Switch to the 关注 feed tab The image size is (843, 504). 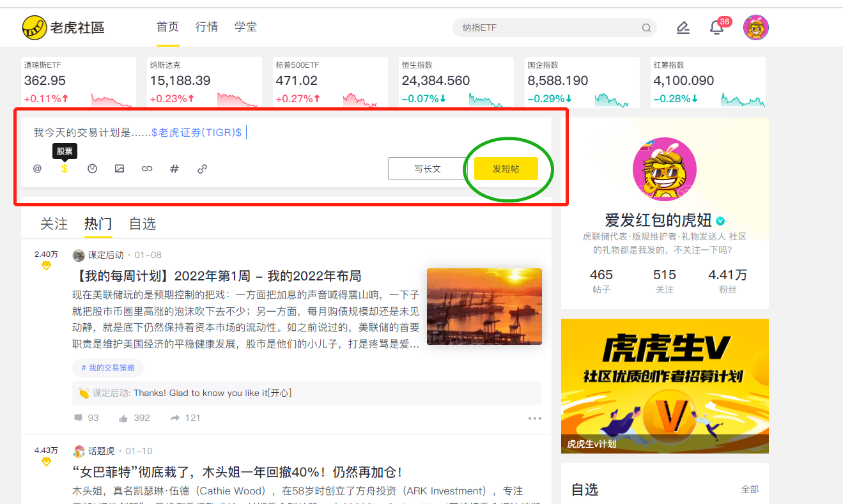(54, 224)
